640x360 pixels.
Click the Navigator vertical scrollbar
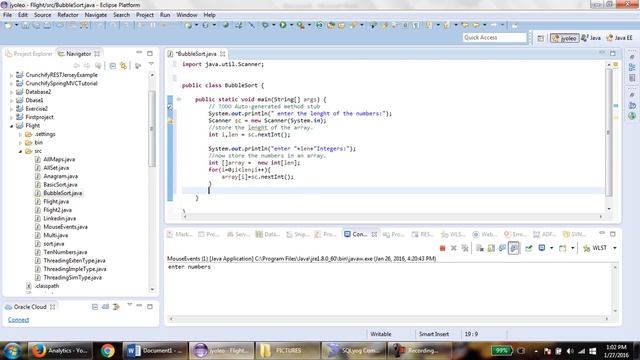tap(152, 129)
